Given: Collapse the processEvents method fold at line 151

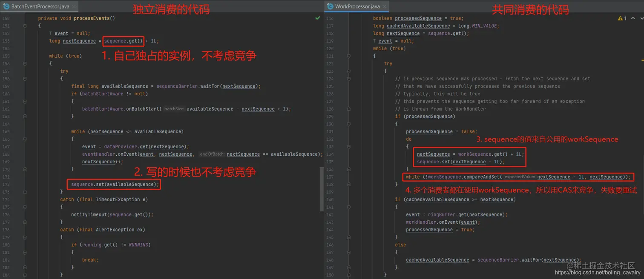Looking at the screenshot, I should pyautogui.click(x=25, y=26).
